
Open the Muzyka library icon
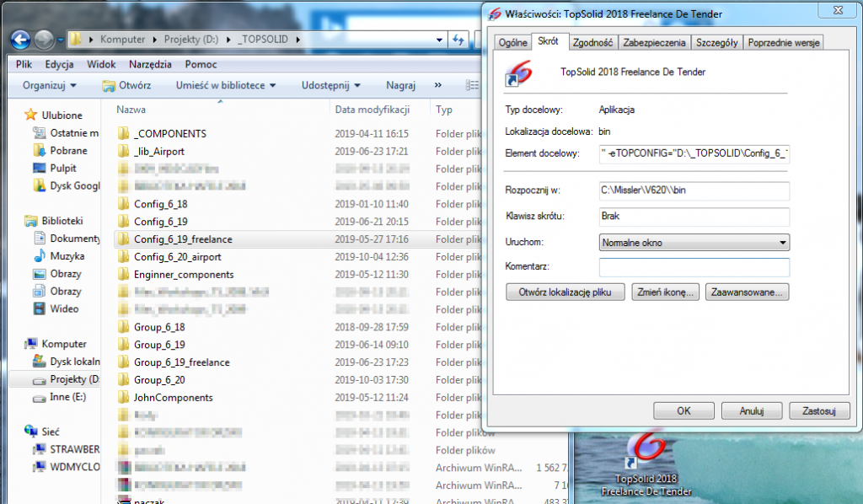tap(39, 256)
